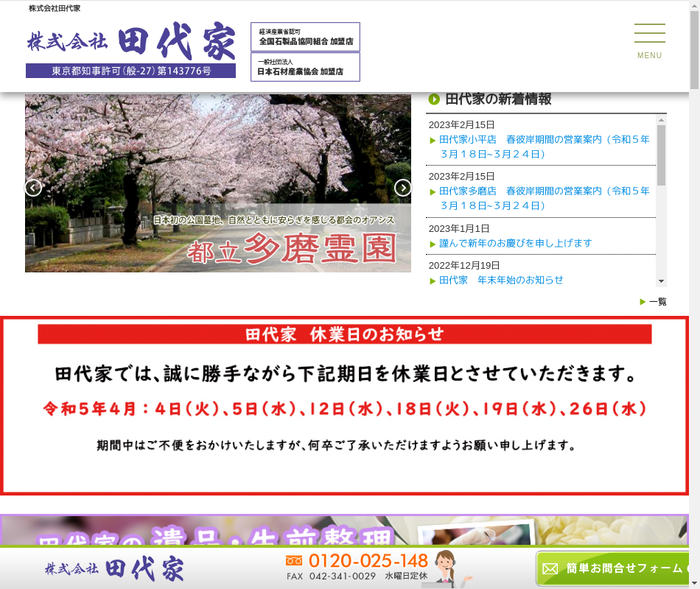The image size is (700, 589).
Task: Click the red 令和5年4月 closure dates line
Action: tap(345, 409)
